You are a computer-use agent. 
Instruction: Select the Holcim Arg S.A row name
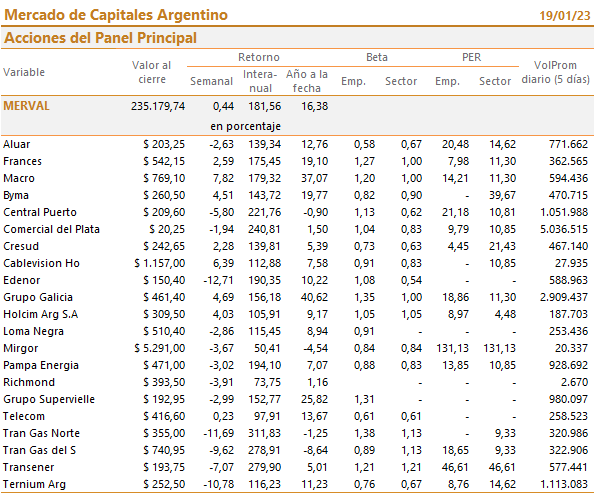pos(41,315)
